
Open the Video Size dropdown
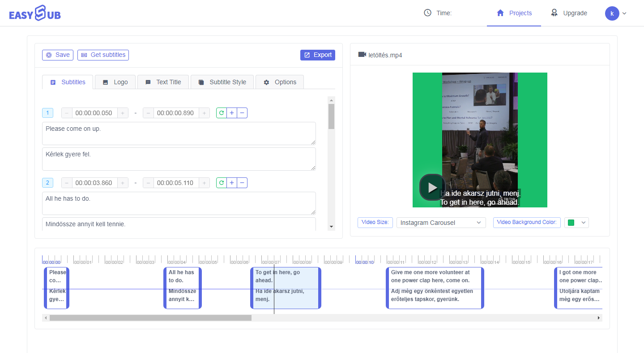click(x=441, y=223)
